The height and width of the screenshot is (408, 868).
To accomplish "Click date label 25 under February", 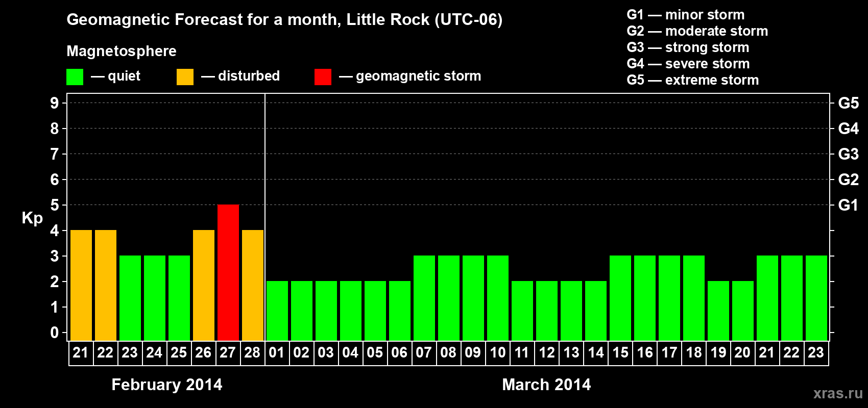I will (x=179, y=352).
